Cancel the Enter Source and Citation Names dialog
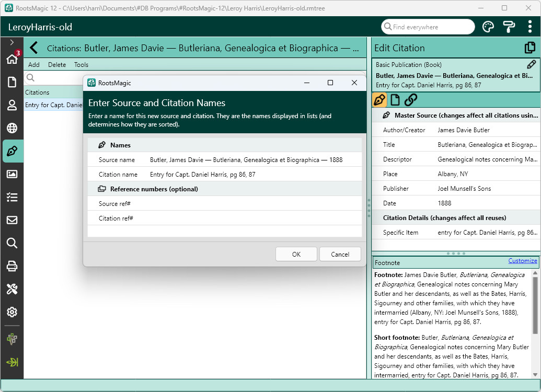 click(x=340, y=255)
